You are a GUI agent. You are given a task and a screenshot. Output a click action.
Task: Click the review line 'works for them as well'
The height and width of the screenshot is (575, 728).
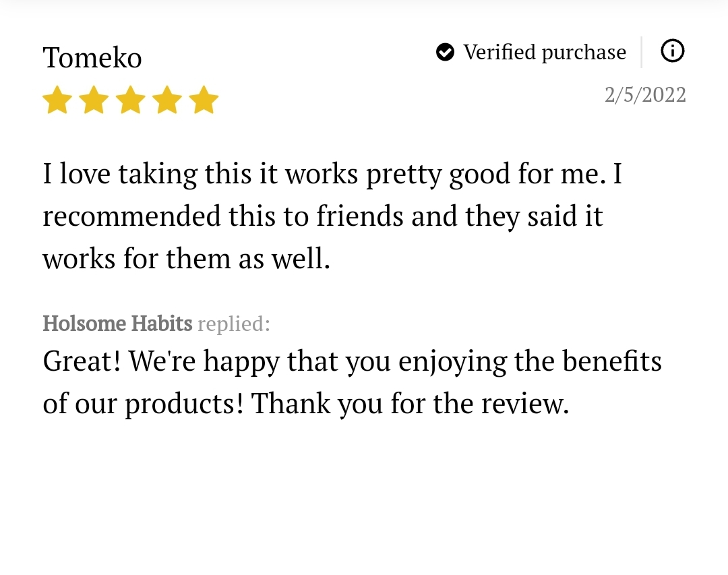click(186, 259)
